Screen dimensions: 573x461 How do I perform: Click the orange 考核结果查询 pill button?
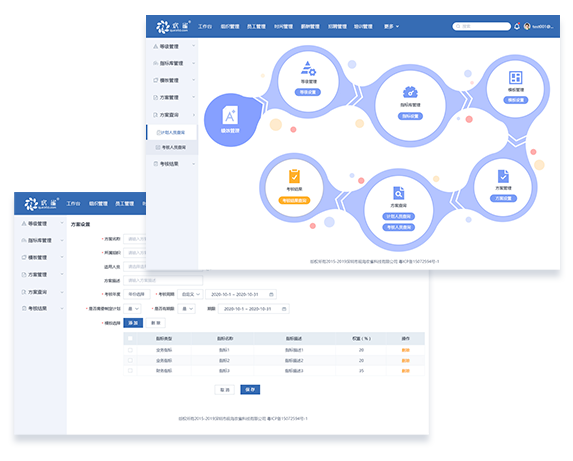point(294,201)
